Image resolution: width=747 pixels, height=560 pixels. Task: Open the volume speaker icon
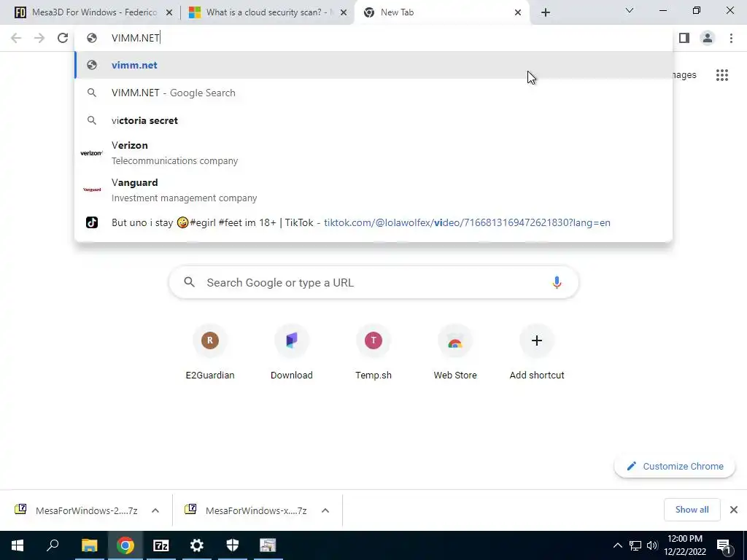(x=652, y=545)
